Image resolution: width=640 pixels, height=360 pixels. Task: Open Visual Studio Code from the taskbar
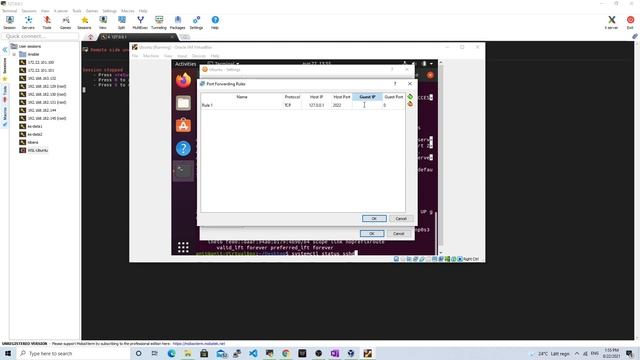click(x=253, y=353)
